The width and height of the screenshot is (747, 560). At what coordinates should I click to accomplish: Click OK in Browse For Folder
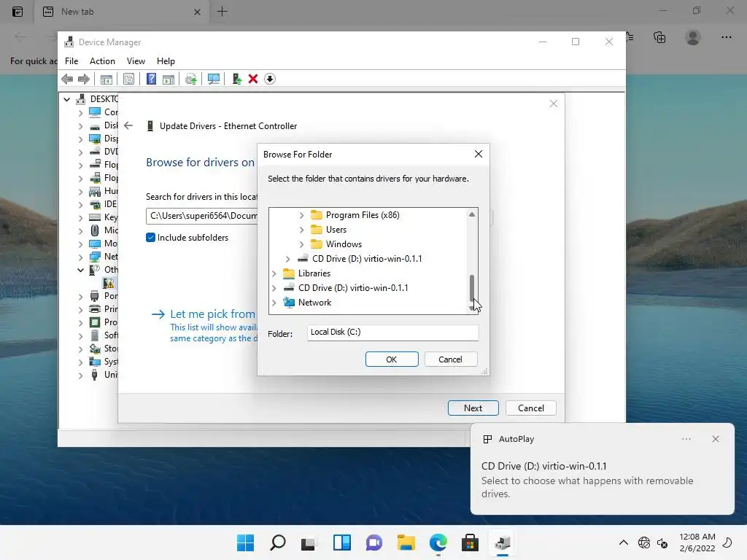392,359
